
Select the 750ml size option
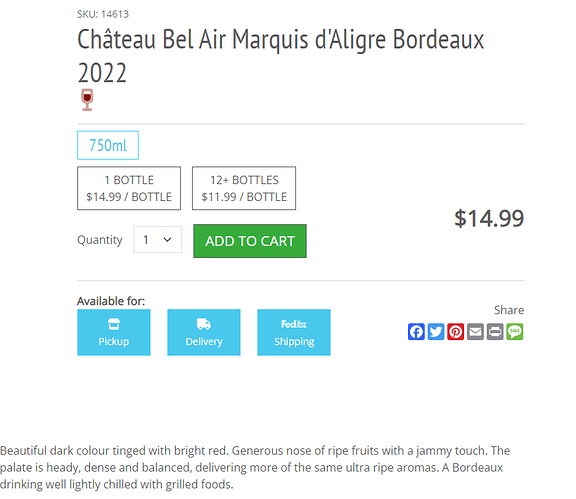coord(108,145)
